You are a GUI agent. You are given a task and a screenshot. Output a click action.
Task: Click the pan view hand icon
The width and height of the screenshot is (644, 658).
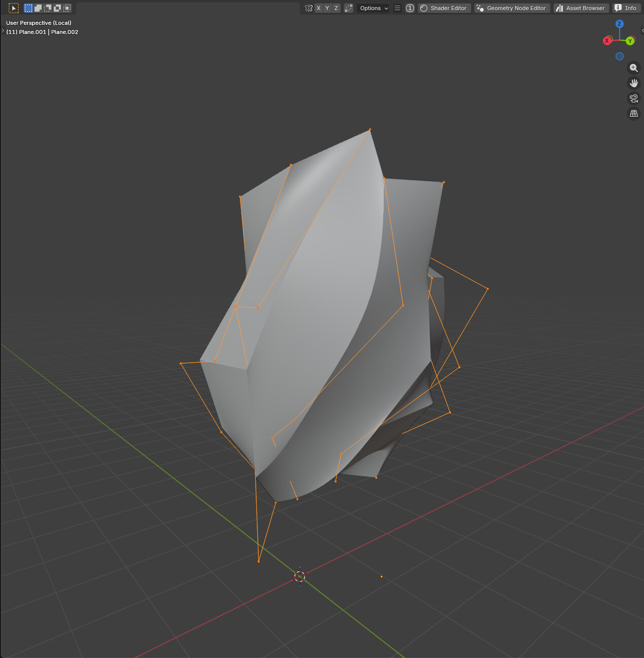pyautogui.click(x=633, y=83)
